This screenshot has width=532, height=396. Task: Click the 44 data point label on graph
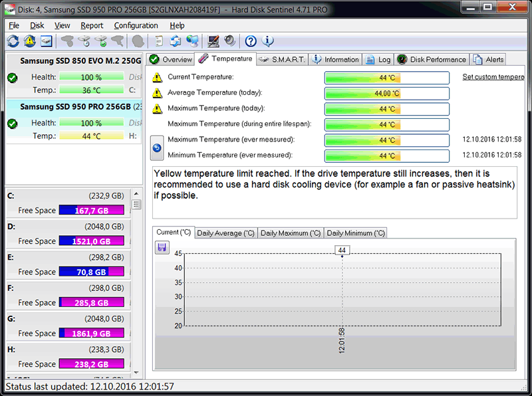click(342, 250)
